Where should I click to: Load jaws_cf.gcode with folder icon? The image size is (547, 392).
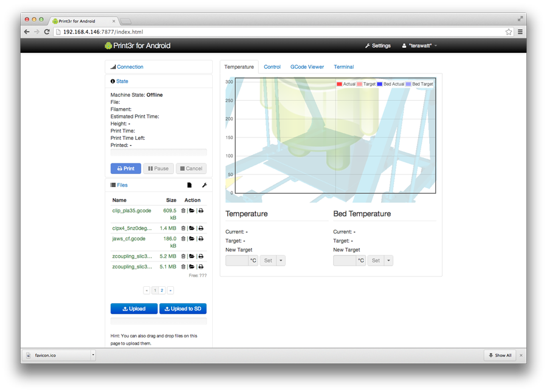(x=191, y=239)
